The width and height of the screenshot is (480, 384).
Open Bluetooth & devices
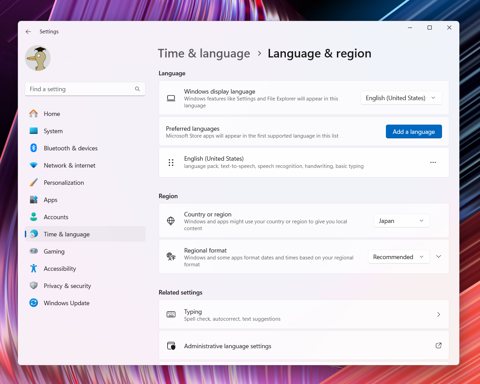pyautogui.click(x=85, y=148)
